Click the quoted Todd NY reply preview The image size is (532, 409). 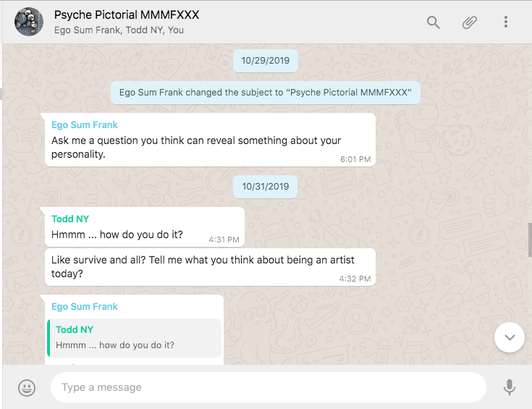click(x=134, y=337)
